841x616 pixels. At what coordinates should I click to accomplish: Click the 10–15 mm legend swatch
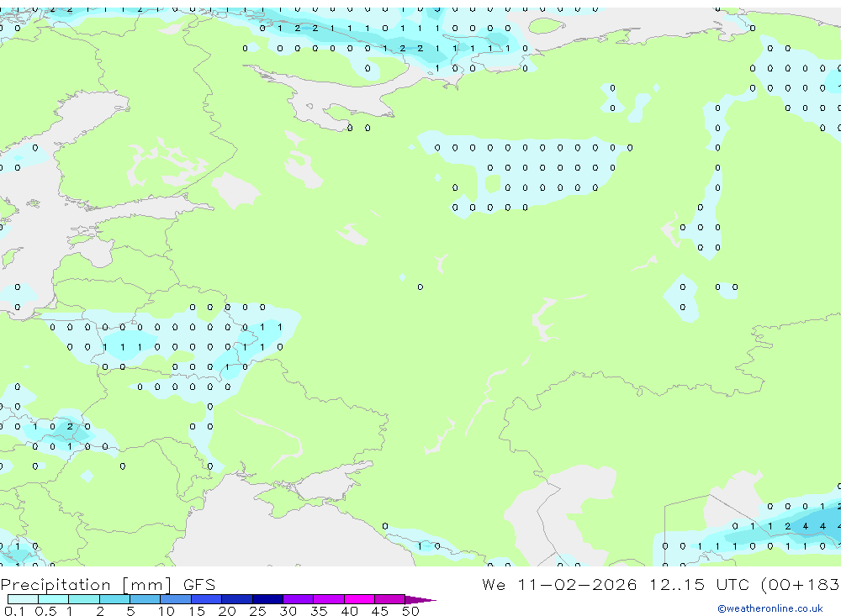click(176, 599)
